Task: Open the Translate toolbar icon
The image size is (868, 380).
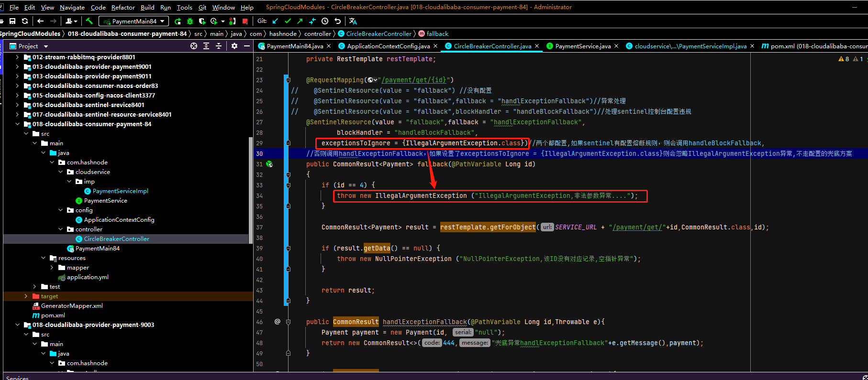Action: click(x=353, y=21)
